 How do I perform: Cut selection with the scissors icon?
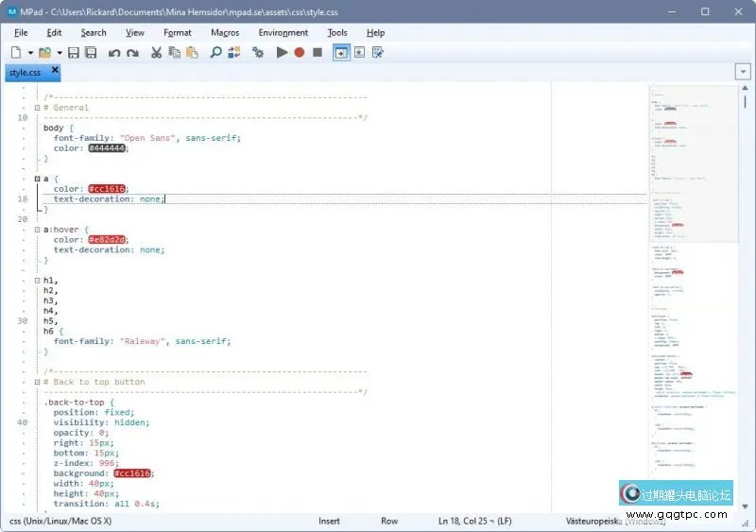click(156, 53)
